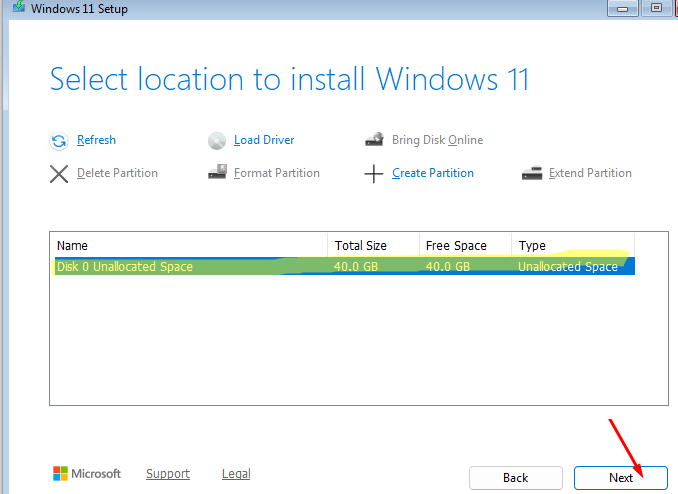Click the 40.0 GB Free Space cell
678x494 pixels.
pyautogui.click(x=448, y=266)
